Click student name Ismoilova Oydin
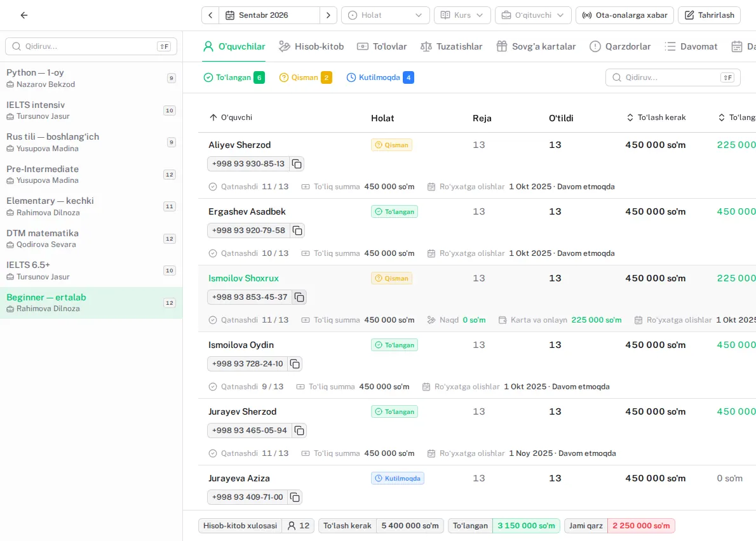756x541 pixels. (241, 345)
